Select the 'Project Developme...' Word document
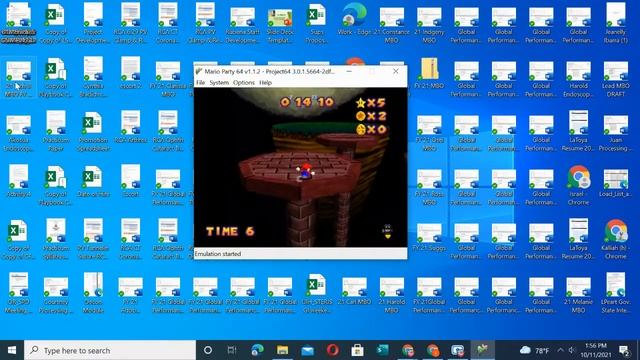 [93, 23]
